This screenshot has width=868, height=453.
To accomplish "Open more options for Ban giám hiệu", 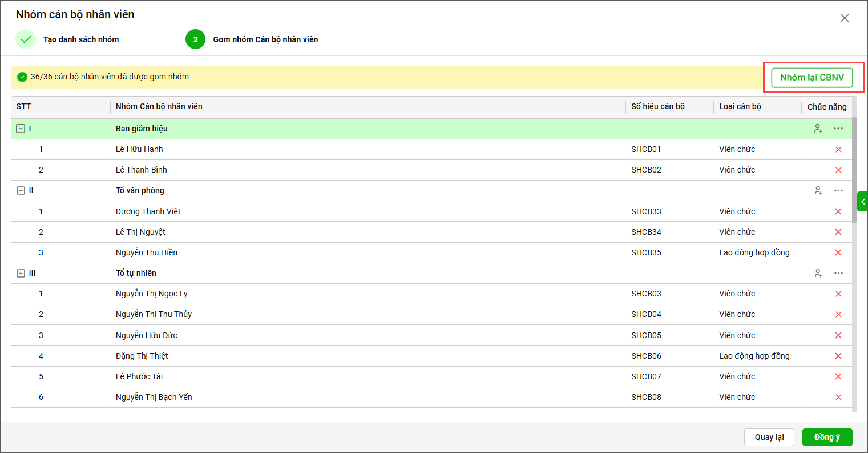I will coord(838,129).
